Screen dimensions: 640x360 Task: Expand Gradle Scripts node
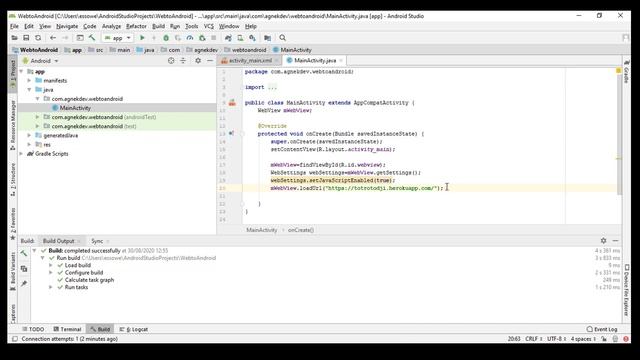21,154
